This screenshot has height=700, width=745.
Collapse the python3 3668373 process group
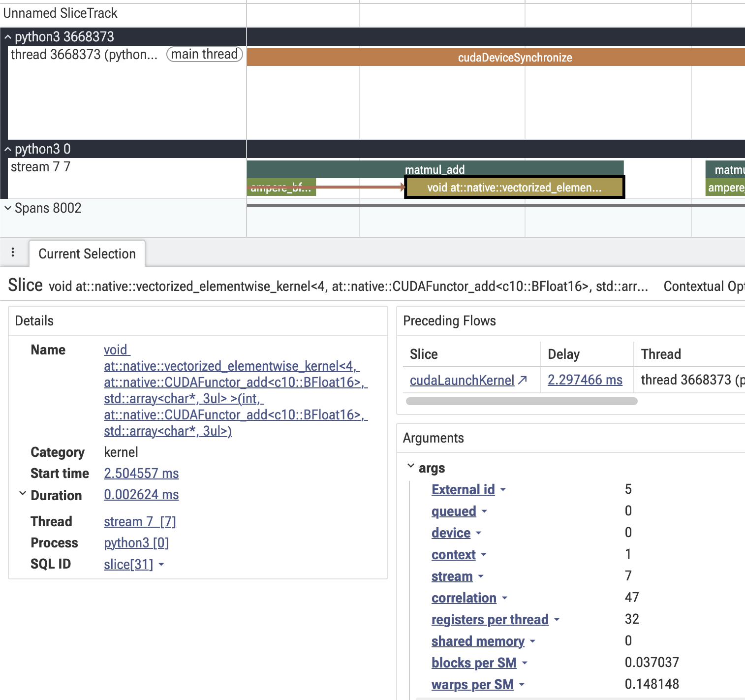(x=8, y=37)
